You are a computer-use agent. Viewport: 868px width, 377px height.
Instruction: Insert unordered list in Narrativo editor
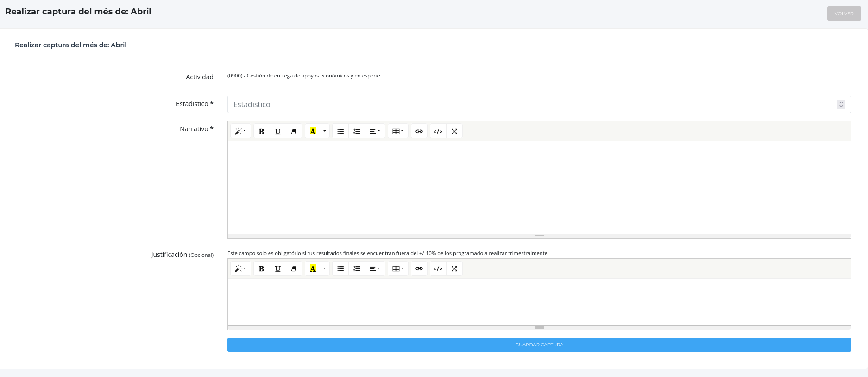(340, 131)
